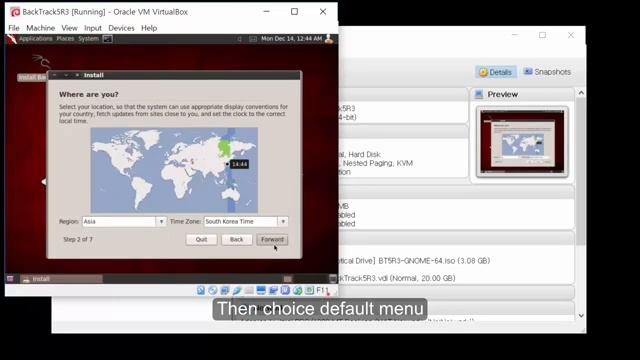Click the BackTrack dragon logo in panel

coord(12,39)
